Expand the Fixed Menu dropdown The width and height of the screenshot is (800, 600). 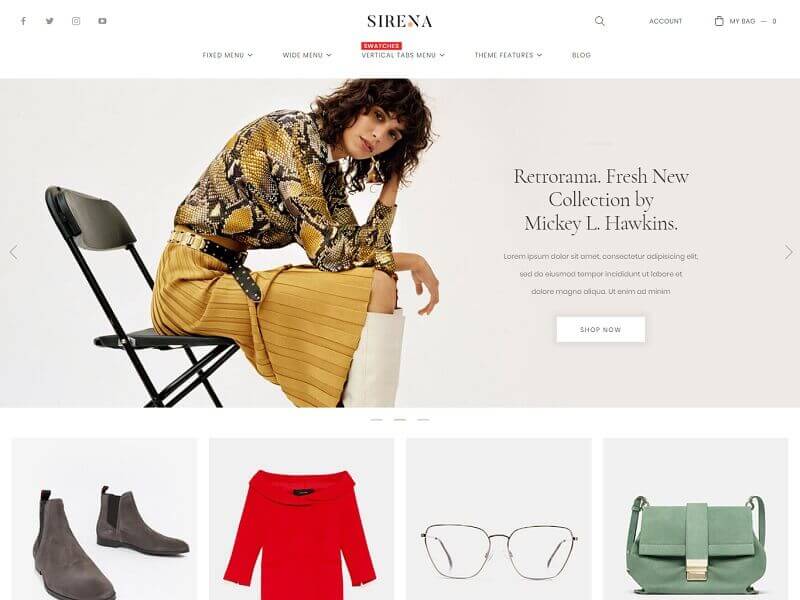pos(228,55)
